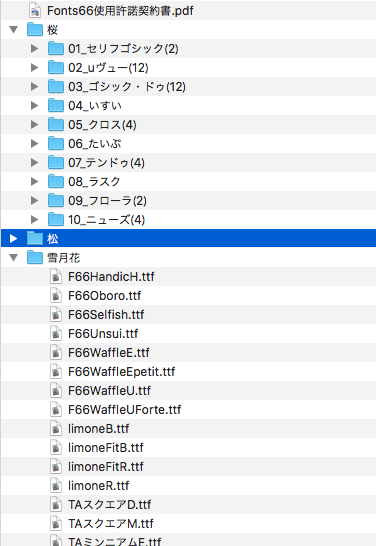The height and width of the screenshot is (546, 376).
Task: Click the font file icon of F66Unsui.ttf
Action: (x=56, y=334)
